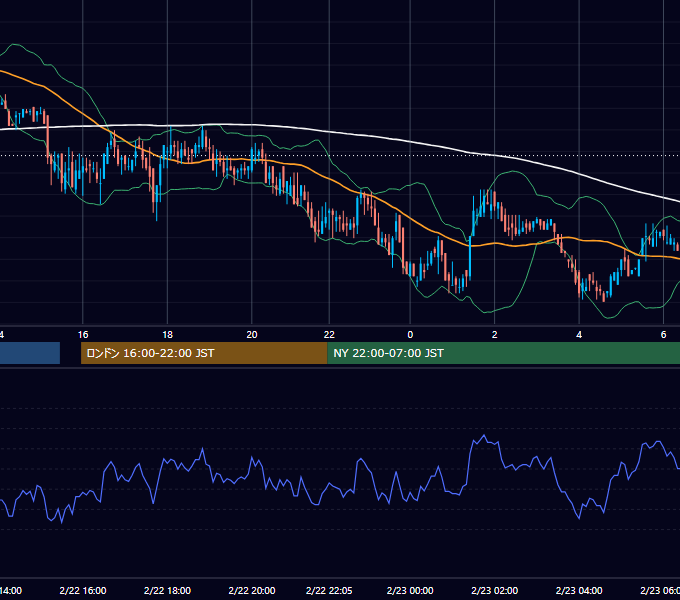The width and height of the screenshot is (680, 600).
Task: Click the 16 hour axis label
Action: tap(83, 335)
